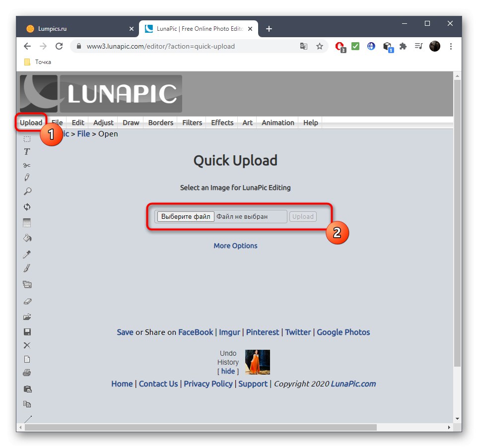Viewport: 478px width, 448px height.
Task: Select the Gradient tool
Action: pyautogui.click(x=27, y=223)
